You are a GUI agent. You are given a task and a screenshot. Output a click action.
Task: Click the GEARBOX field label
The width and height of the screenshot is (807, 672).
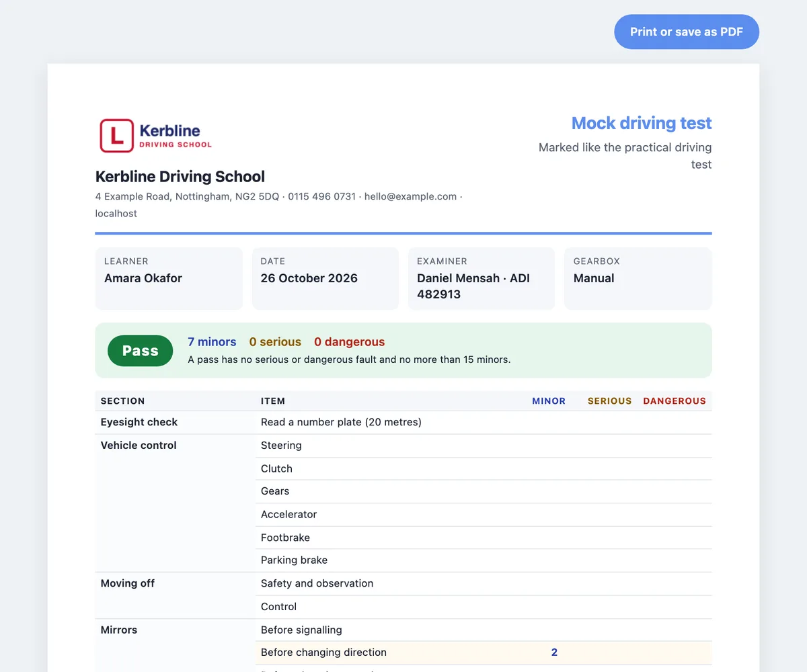597,261
